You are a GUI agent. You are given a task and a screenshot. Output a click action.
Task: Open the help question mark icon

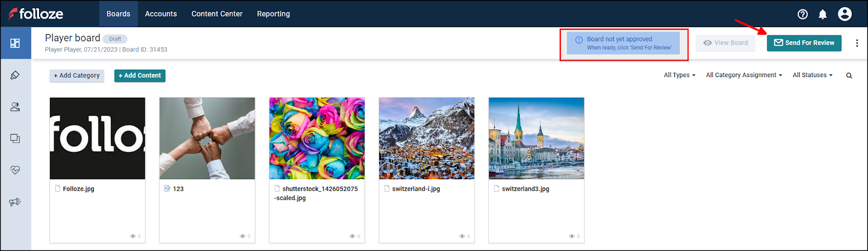pos(802,14)
